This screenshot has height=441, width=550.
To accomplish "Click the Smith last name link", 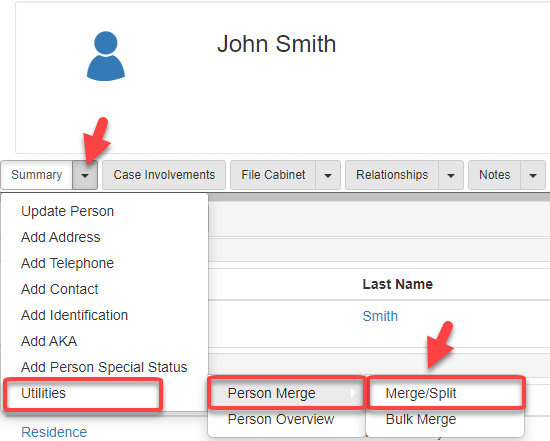I will coord(380,316).
